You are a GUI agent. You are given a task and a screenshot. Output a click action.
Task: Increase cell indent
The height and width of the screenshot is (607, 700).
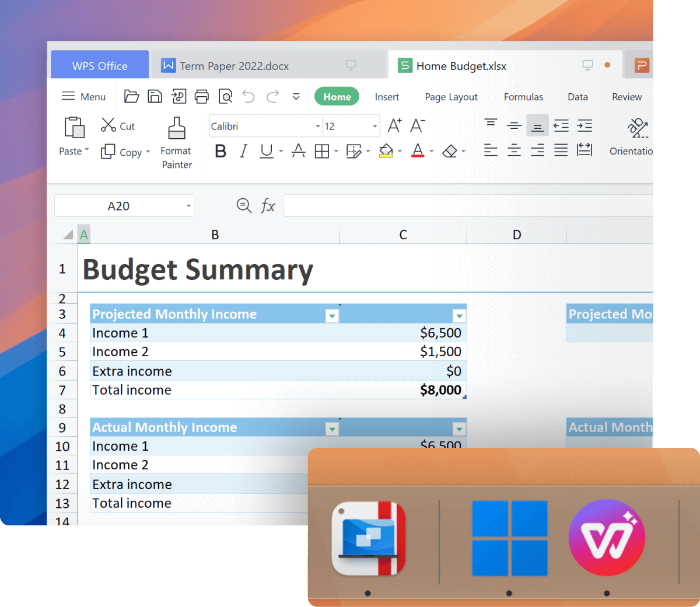(x=584, y=125)
